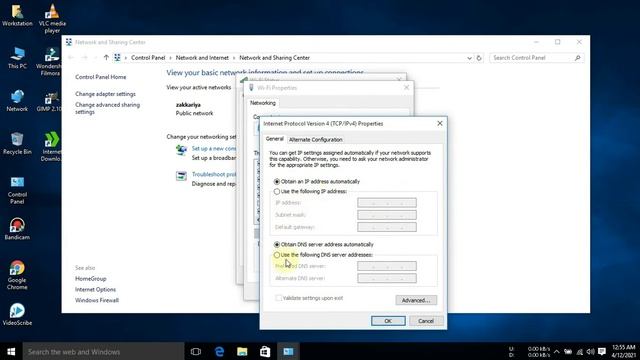Select the Google Chrome desktop icon
The height and width of the screenshot is (360, 640).
pos(17,275)
